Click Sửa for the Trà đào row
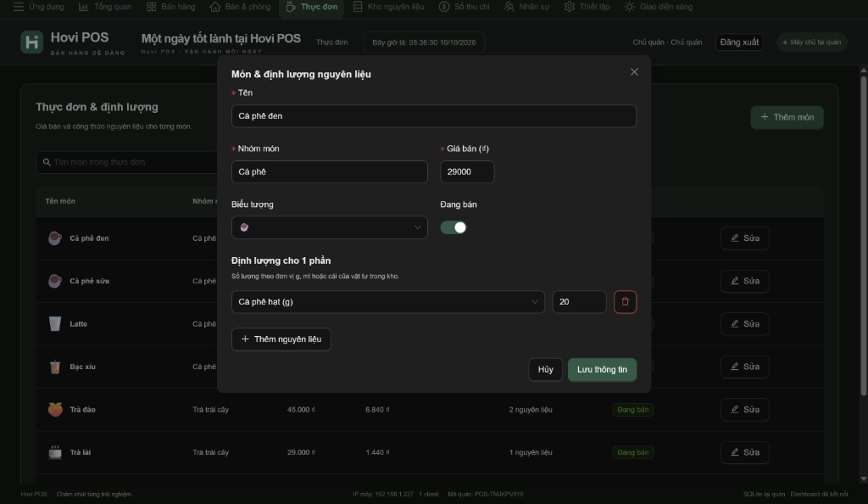Screen dimensions: 868x504 click(744, 409)
